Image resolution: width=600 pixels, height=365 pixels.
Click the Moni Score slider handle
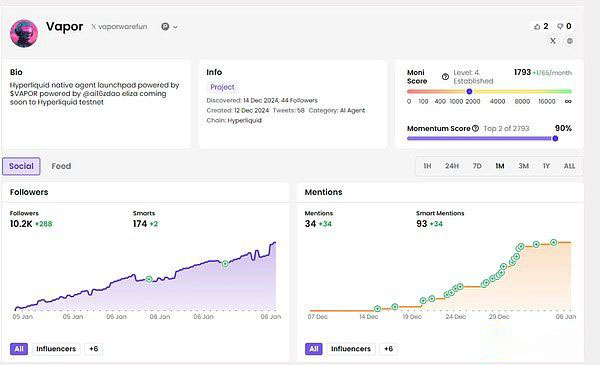coord(469,91)
